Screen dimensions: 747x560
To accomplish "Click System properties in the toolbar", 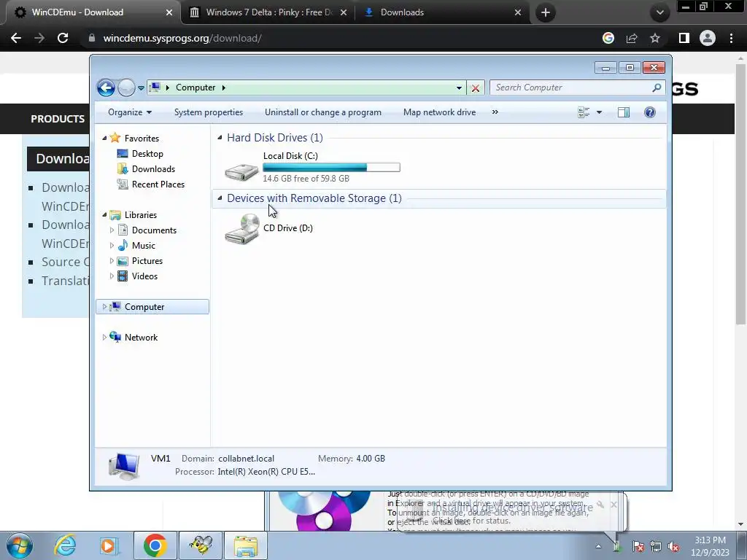I will coord(209,112).
